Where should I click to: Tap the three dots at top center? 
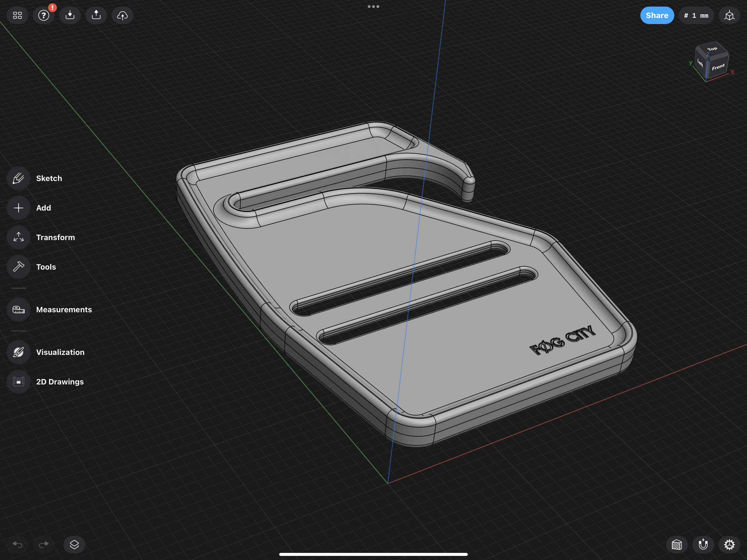coord(373,6)
